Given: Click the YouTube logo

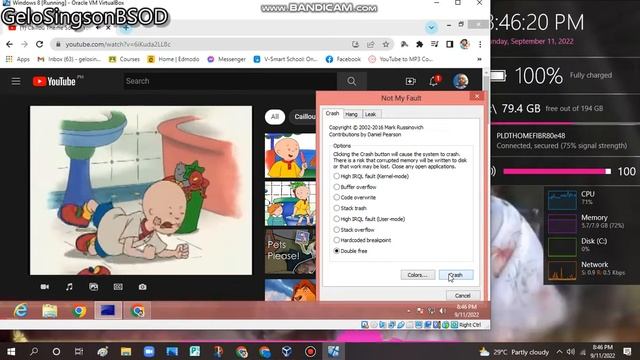Looking at the screenshot, I should click(54, 81).
